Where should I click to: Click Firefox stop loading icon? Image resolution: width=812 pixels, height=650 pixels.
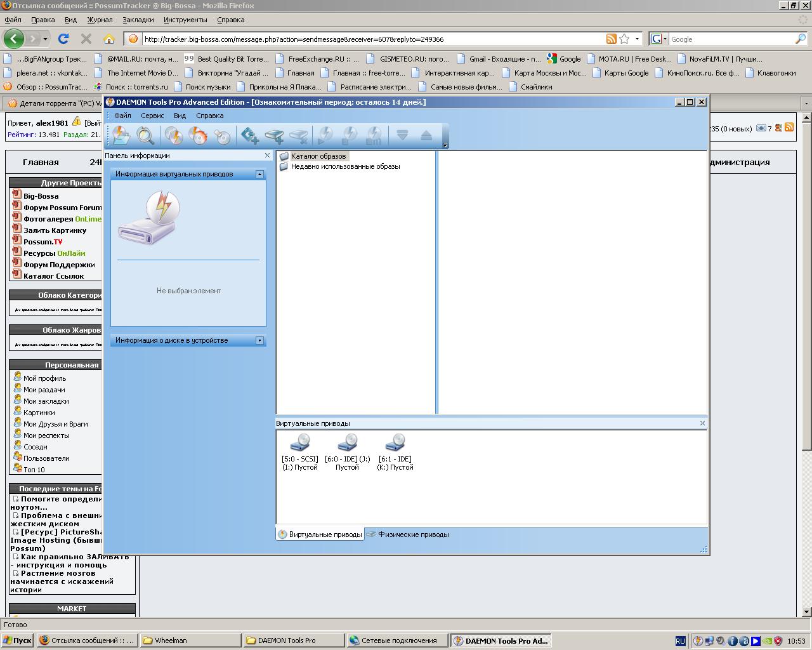(86, 39)
